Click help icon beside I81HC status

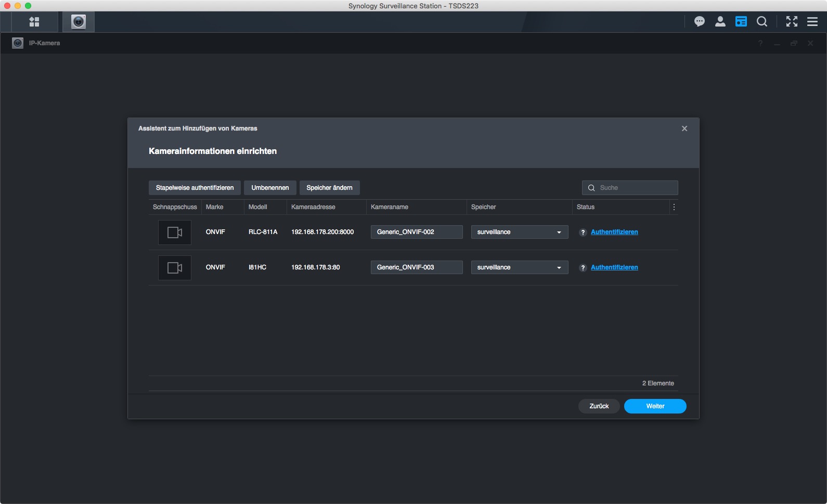tap(583, 268)
